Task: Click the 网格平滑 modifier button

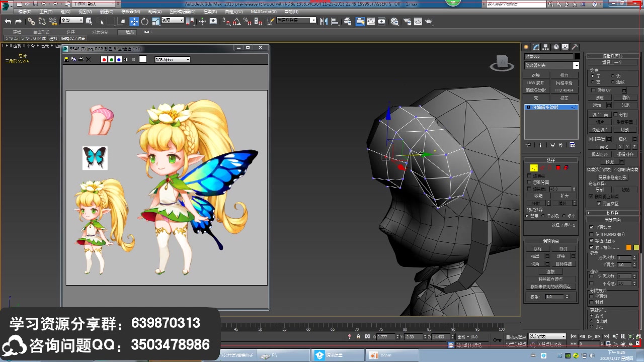Action: tap(564, 82)
